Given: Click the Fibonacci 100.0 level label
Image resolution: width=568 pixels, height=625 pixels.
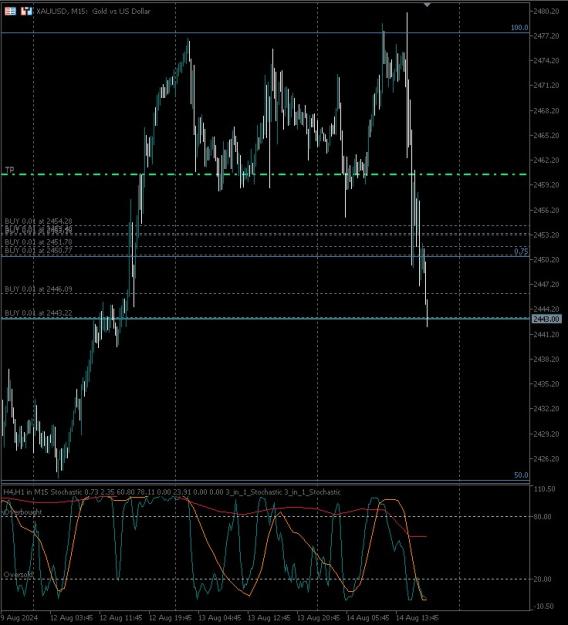Looking at the screenshot, I should [519, 28].
